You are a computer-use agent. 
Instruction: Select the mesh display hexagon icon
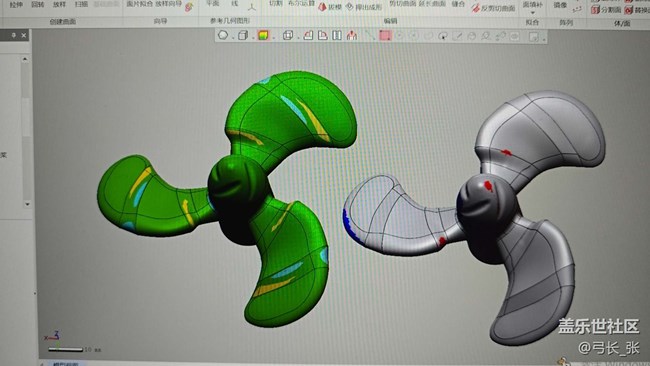tap(223, 35)
